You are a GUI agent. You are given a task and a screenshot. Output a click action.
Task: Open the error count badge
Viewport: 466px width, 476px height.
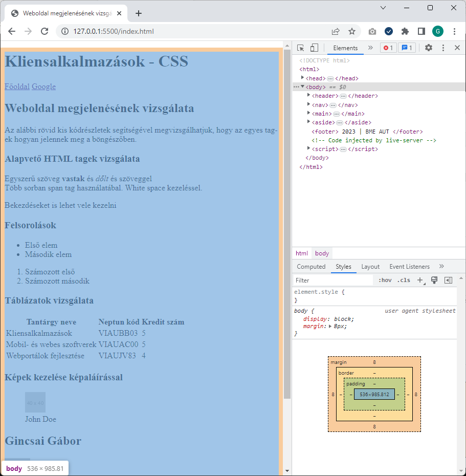point(388,48)
